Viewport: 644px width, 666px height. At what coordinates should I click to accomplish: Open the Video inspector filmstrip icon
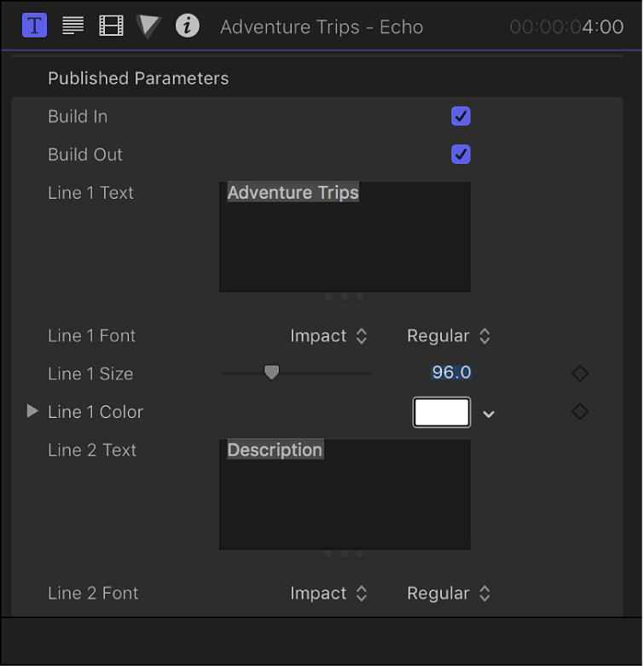(111, 26)
